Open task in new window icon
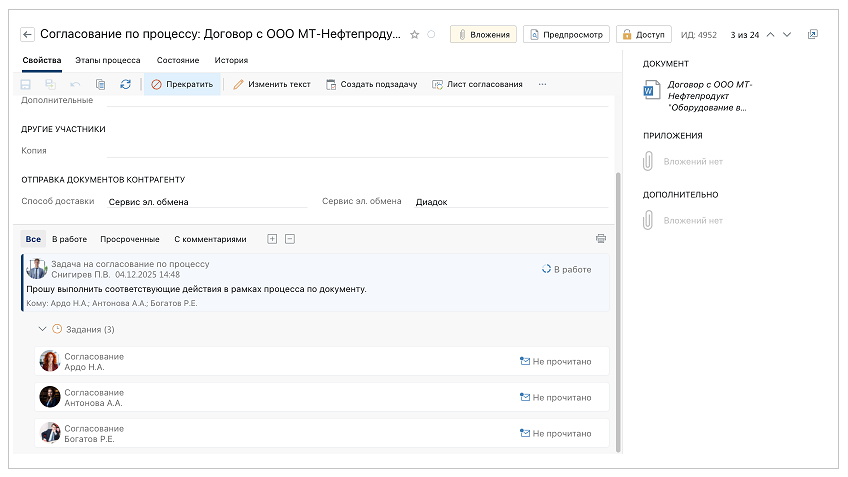The width and height of the screenshot is (848, 477). coord(812,34)
